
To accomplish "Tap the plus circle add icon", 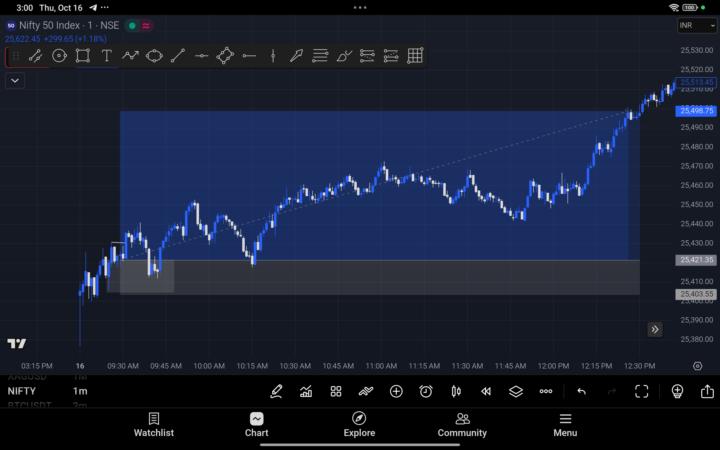I will pyautogui.click(x=396, y=391).
